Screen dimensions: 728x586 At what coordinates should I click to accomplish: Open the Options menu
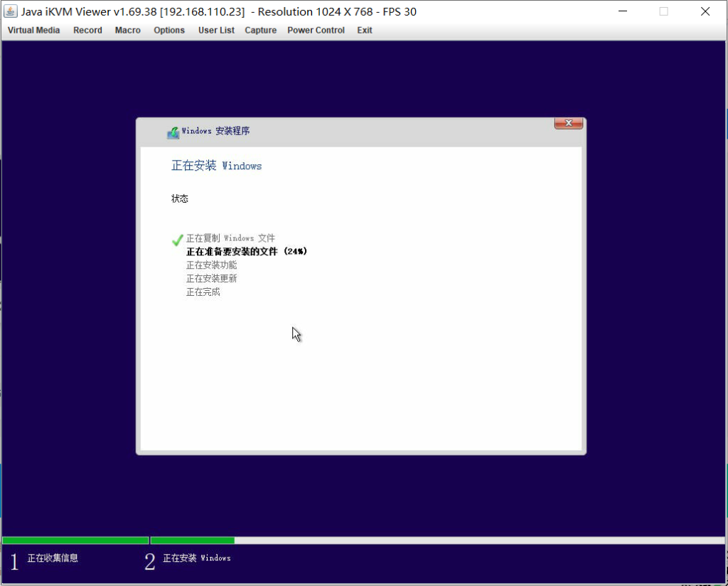tap(169, 31)
